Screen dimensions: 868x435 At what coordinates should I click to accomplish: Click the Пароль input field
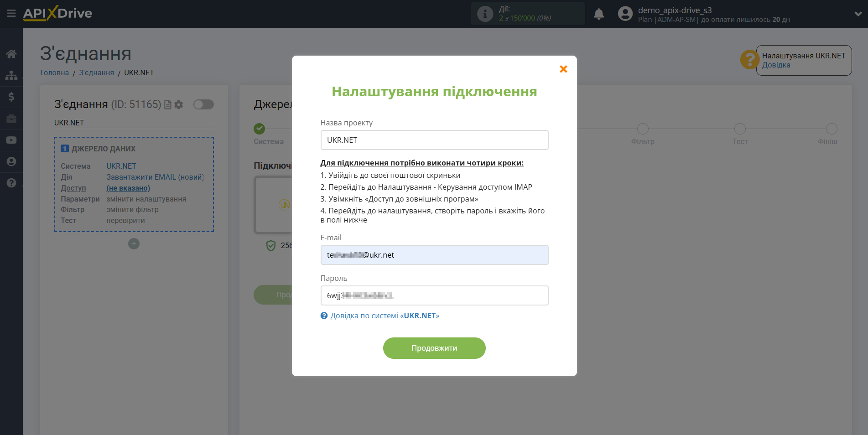click(x=434, y=295)
